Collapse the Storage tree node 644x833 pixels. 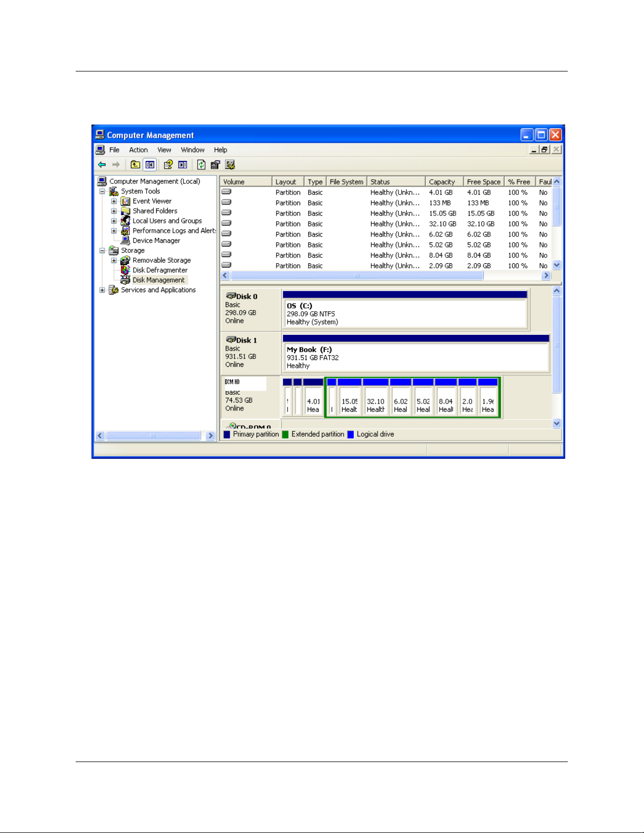pos(103,251)
